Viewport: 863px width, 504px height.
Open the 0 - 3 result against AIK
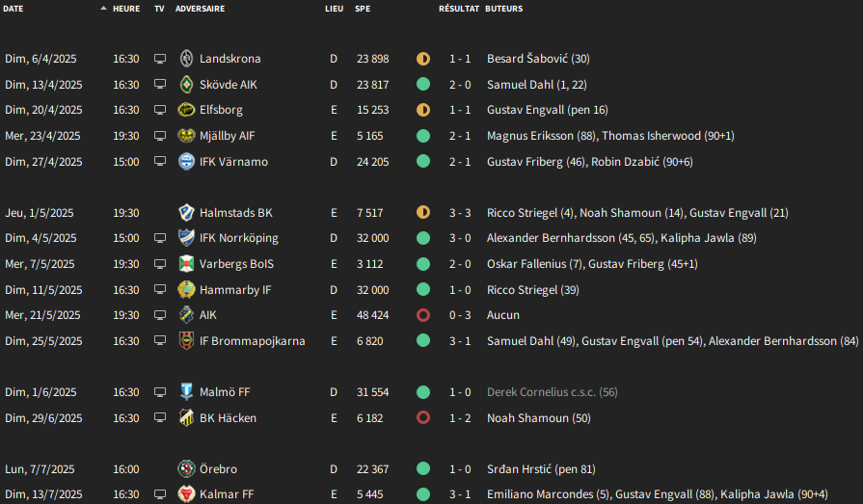click(460, 315)
